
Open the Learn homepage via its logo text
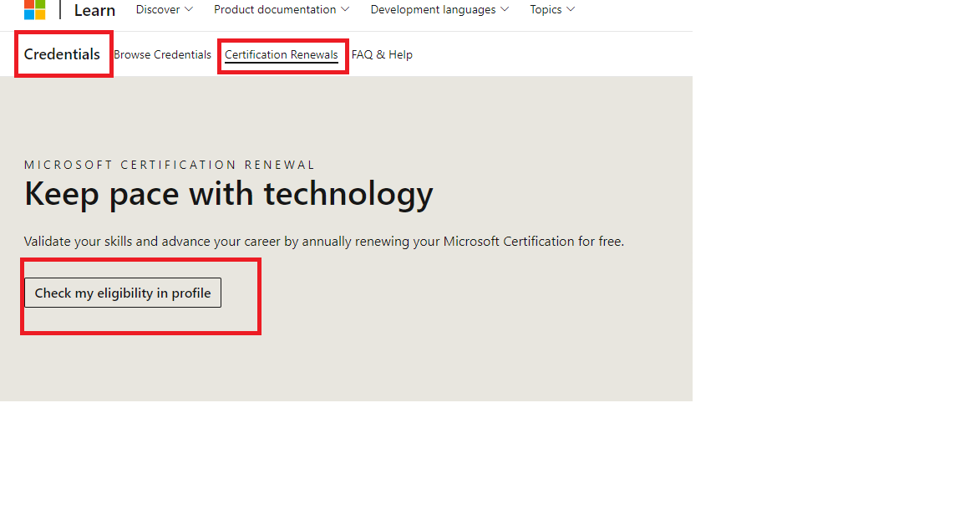pos(94,10)
